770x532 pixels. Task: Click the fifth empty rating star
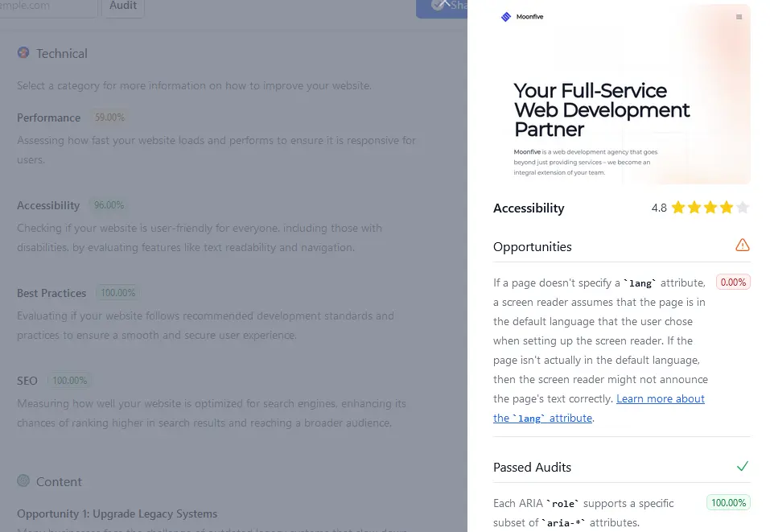(x=743, y=208)
